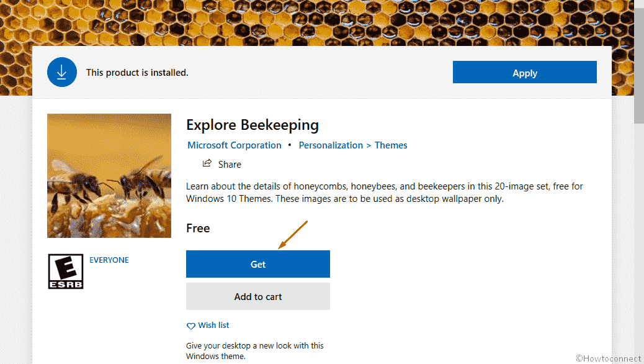The image size is (644, 364).
Task: Click the Share arrow icon
Action: 207,163
